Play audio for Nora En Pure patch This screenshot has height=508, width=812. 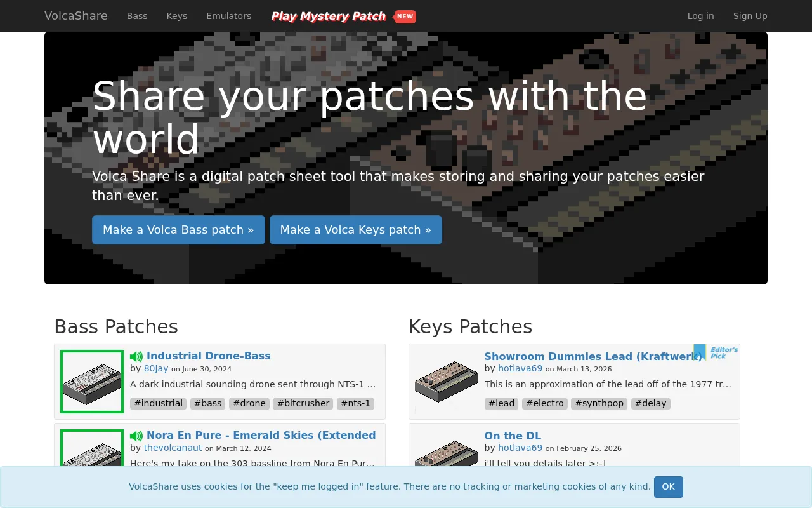136,436
